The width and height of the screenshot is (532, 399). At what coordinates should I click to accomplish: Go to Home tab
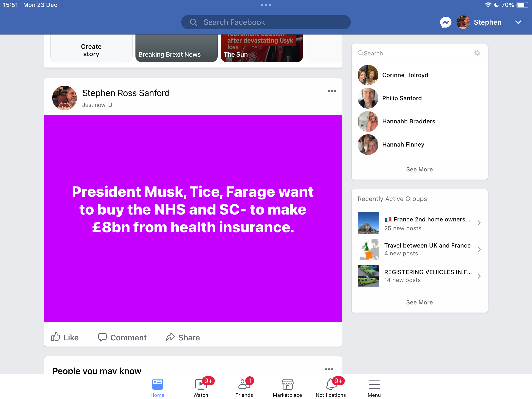(157, 388)
